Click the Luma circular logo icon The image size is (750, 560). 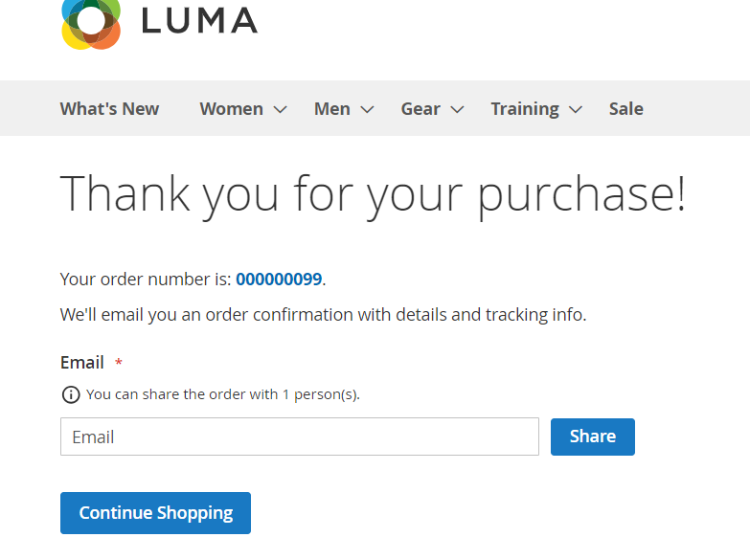click(x=91, y=23)
